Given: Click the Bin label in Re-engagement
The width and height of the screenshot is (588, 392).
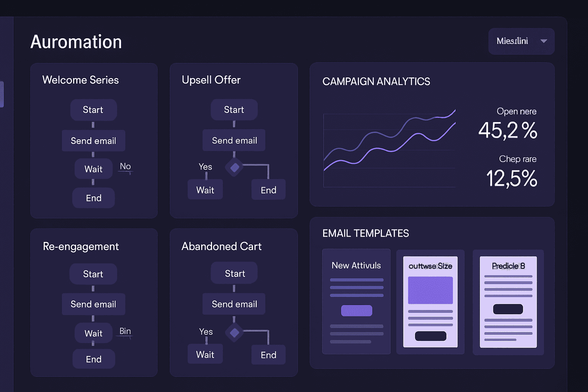Looking at the screenshot, I should click(124, 331).
